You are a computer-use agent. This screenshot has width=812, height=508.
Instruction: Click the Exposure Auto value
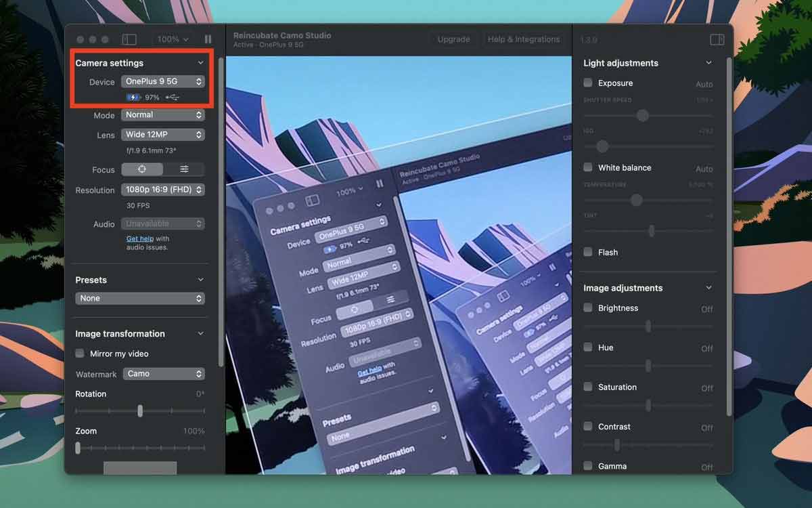[704, 84]
